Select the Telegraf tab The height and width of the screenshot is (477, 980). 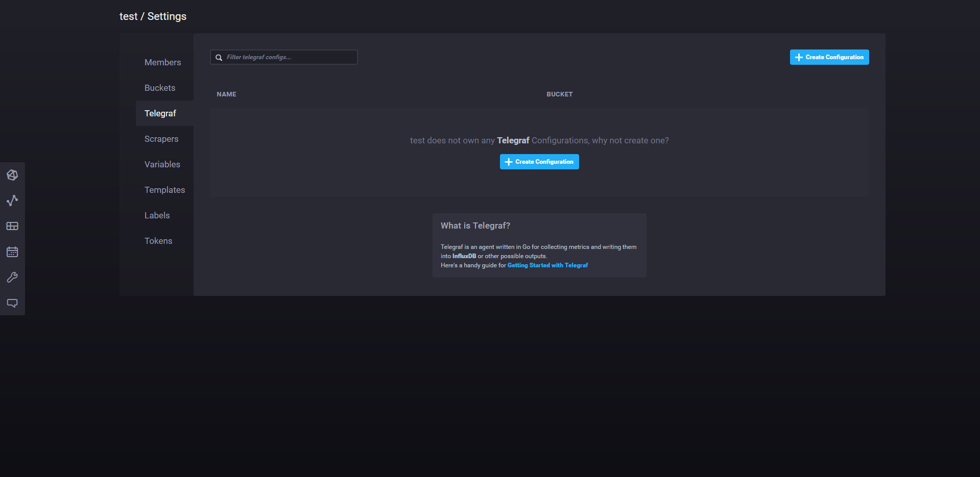pyautogui.click(x=164, y=113)
